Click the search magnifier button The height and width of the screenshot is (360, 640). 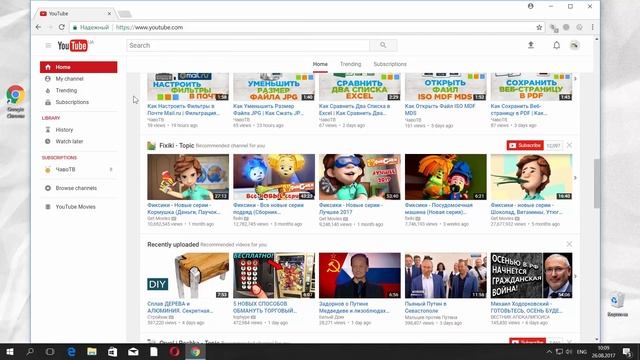tap(383, 45)
